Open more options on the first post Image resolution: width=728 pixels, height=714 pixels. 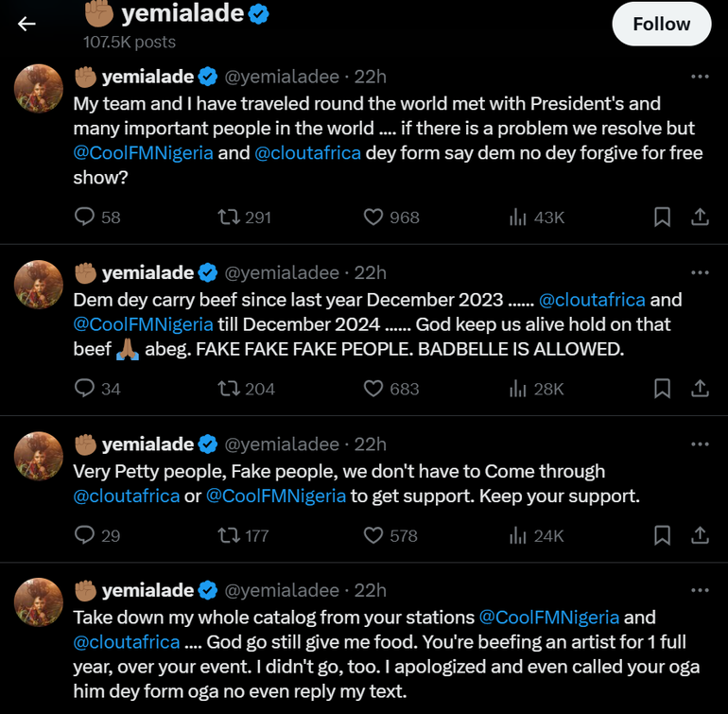[700, 77]
